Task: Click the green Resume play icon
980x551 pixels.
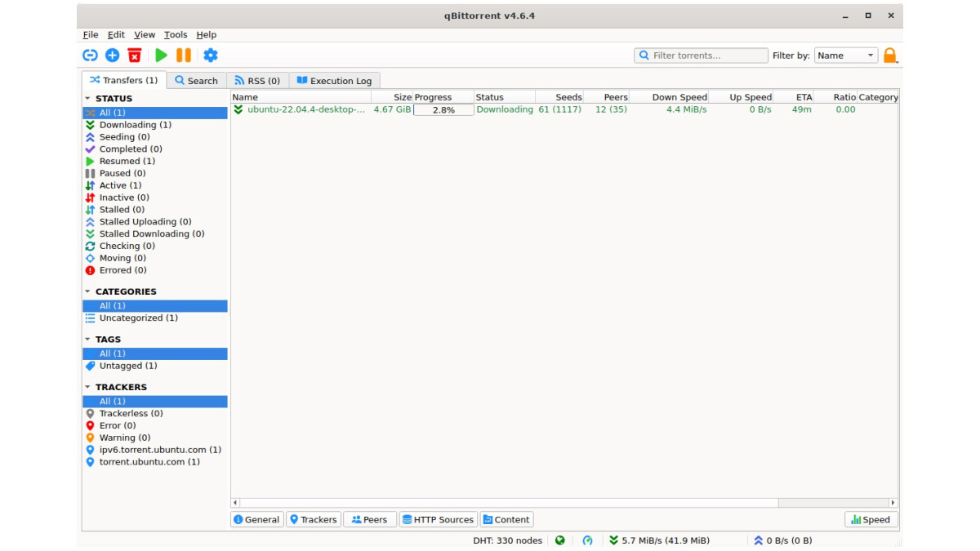Action: pyautogui.click(x=161, y=56)
